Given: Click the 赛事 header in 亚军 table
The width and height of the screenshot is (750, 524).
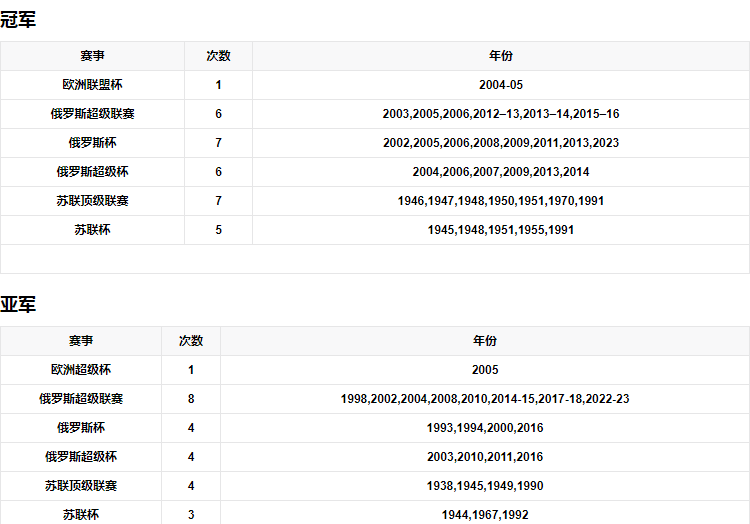Looking at the screenshot, I should [81, 341].
